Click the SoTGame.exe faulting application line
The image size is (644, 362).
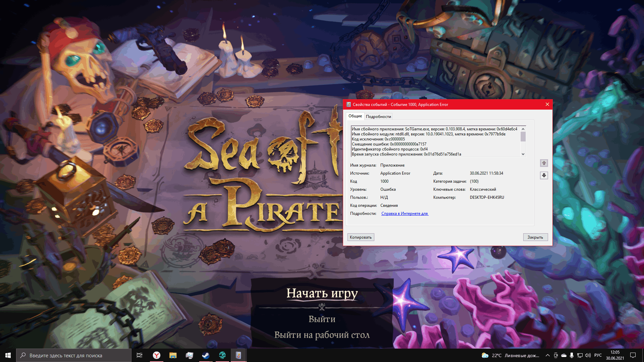click(434, 129)
